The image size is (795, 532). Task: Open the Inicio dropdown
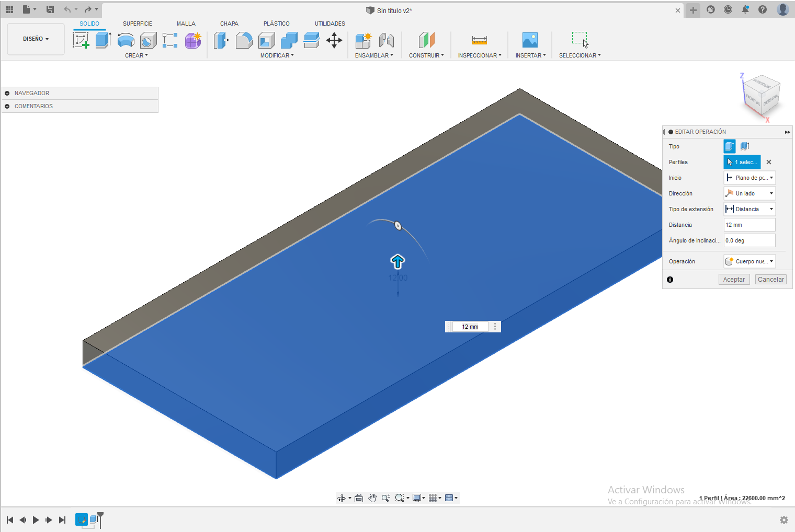pos(749,178)
